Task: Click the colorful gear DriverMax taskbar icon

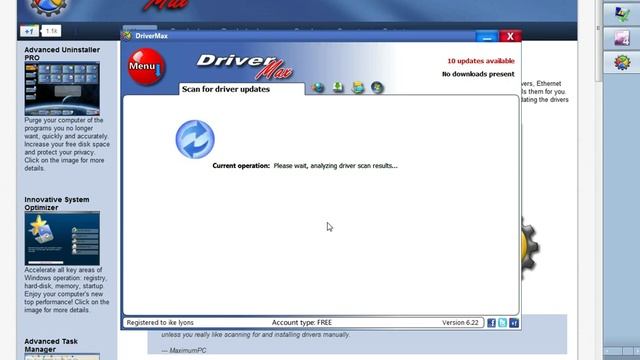Action: (622, 62)
